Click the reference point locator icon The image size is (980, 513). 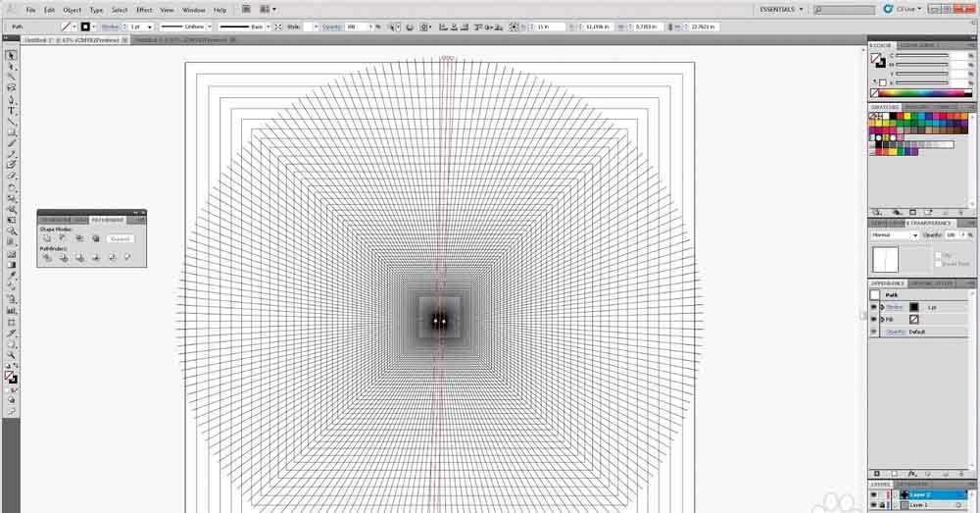click(x=514, y=26)
